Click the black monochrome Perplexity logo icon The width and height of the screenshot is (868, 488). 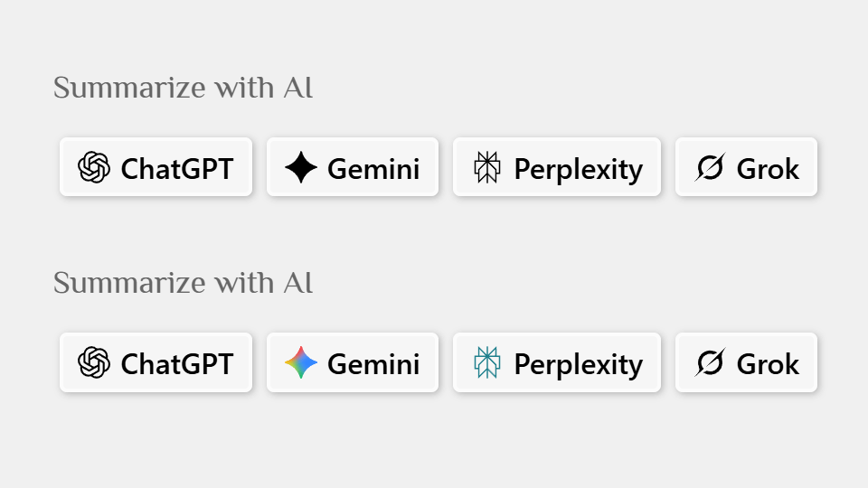coord(487,168)
